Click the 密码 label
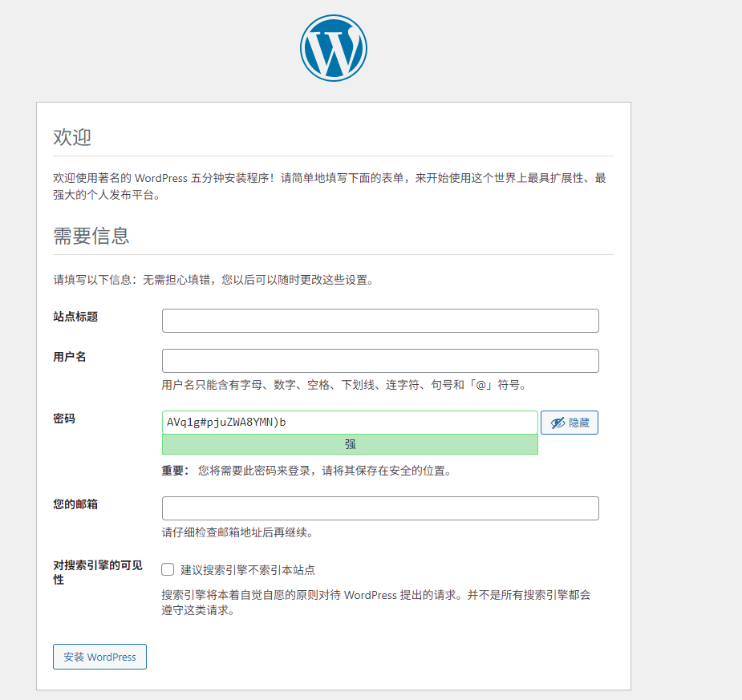Viewport: 742px width, 700px height. pos(64,419)
